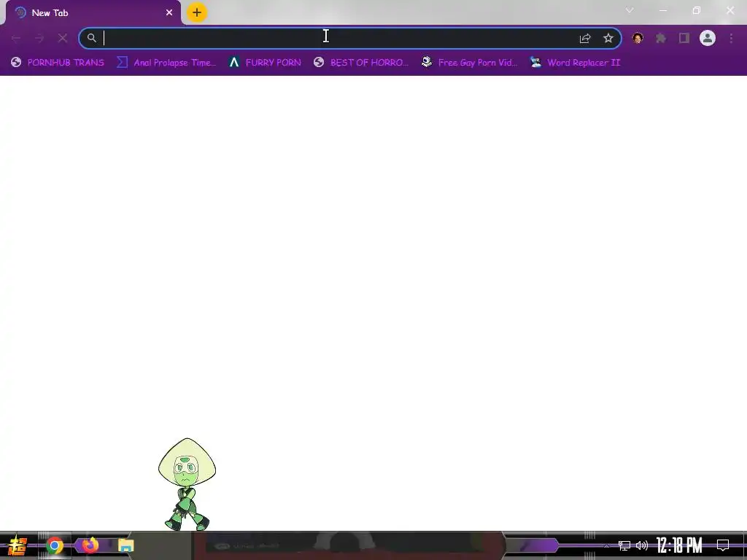Screen dimensions: 747x560
Task: Toggle the browser side panel
Action: click(x=684, y=38)
